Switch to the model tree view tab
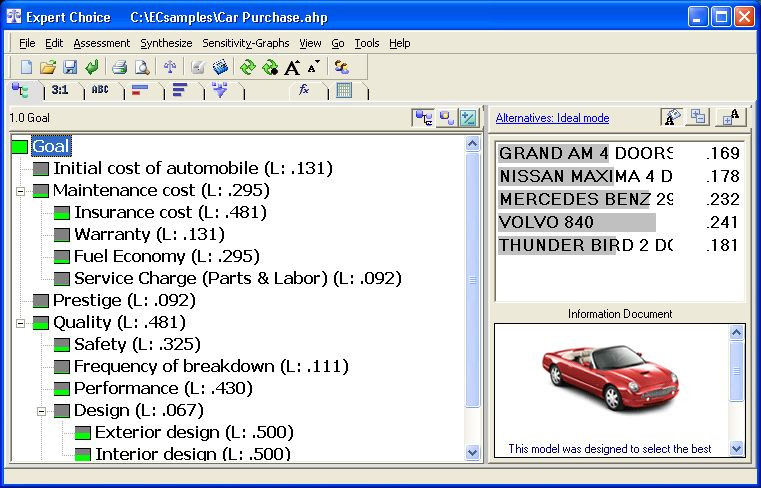The image size is (761, 488). coord(21,90)
